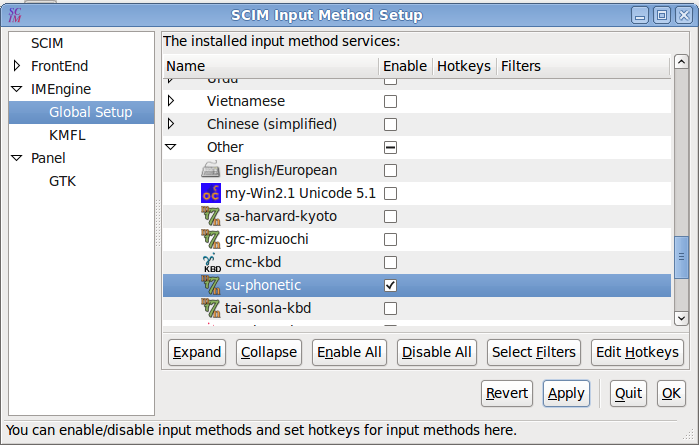699x445 pixels.
Task: Click the Collapse button
Action: pyautogui.click(x=269, y=352)
